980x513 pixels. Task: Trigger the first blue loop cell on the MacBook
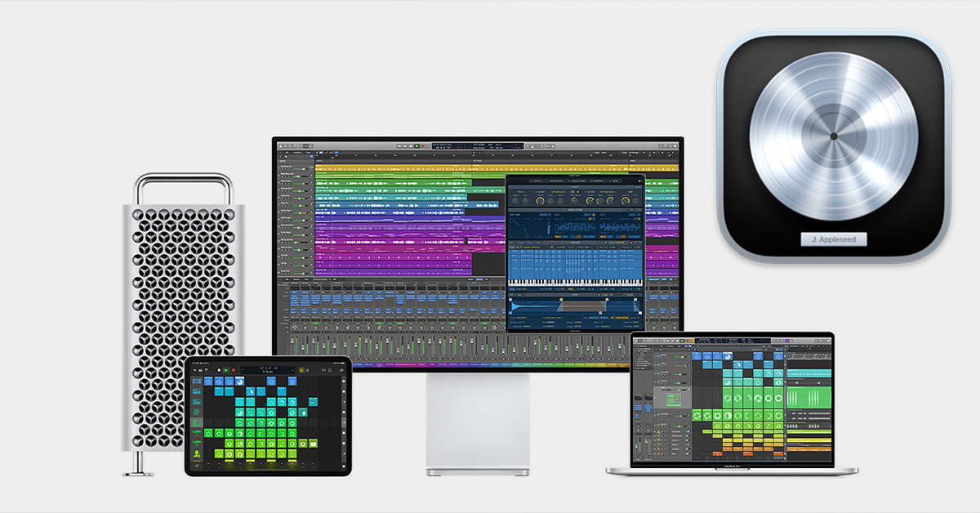click(697, 356)
